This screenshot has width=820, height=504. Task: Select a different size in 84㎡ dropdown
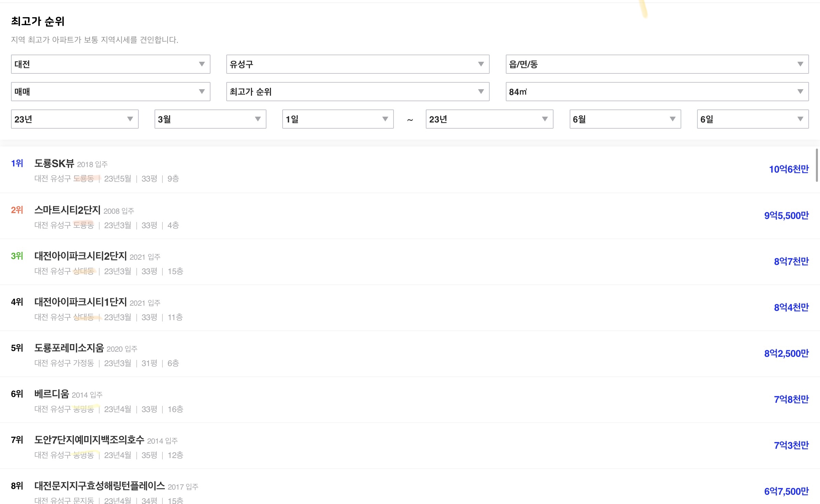(657, 92)
